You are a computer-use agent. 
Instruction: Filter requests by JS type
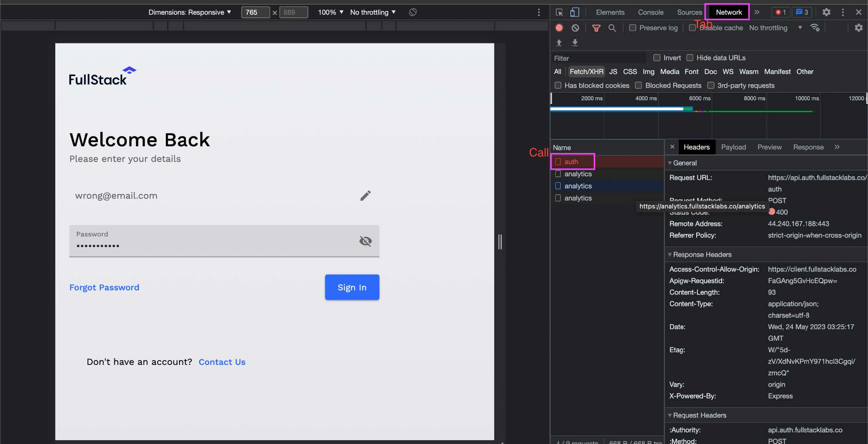(x=613, y=71)
